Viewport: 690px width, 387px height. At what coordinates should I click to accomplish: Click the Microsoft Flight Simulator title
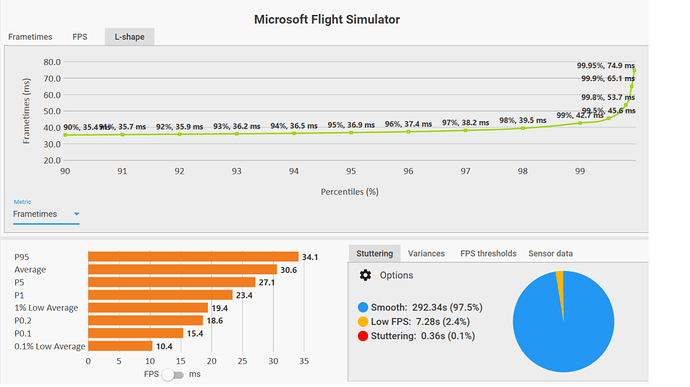pos(327,19)
